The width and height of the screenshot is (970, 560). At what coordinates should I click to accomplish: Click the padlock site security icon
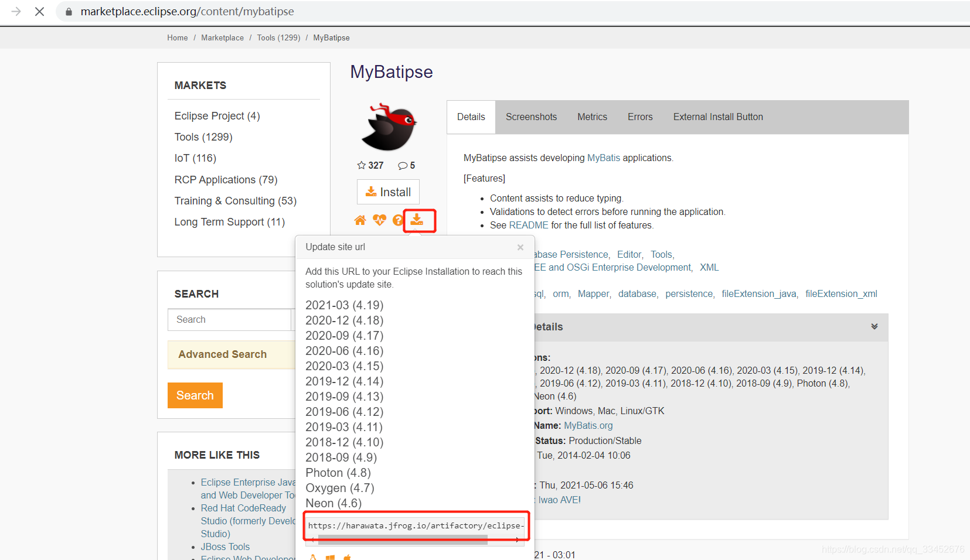pos(69,12)
